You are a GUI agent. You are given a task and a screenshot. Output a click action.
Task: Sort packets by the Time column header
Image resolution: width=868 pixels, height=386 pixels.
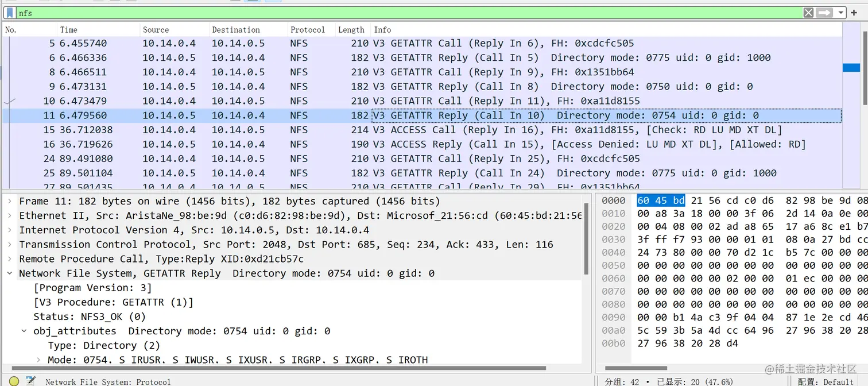pos(99,30)
